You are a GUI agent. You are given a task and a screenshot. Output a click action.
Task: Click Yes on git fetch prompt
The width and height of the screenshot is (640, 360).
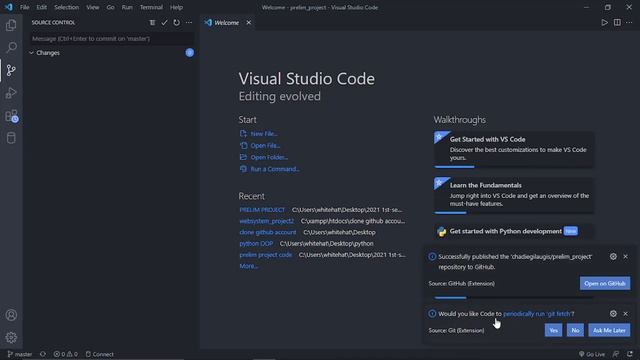tap(553, 330)
